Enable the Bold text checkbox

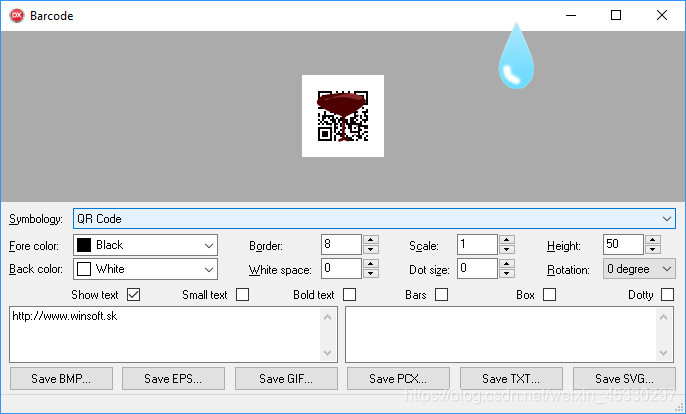click(350, 295)
